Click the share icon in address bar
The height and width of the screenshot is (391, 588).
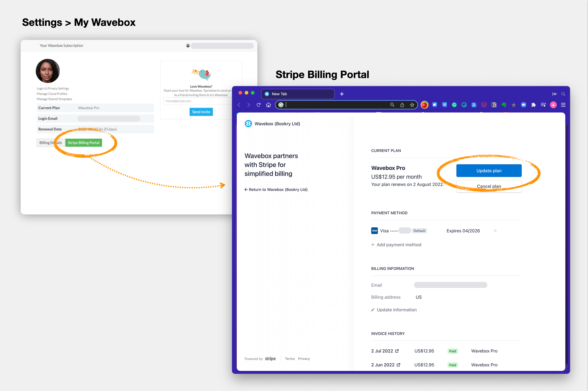pos(402,105)
